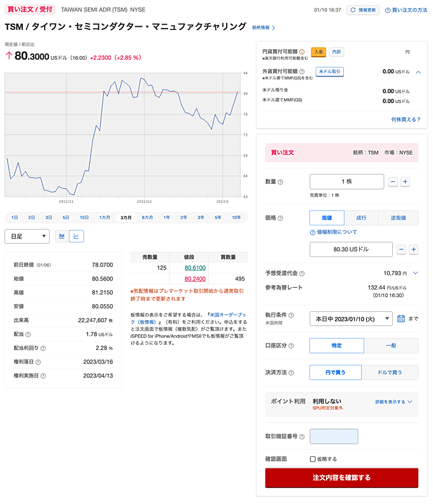
Task: Decrease quantity with the minus button
Action: pos(393,181)
